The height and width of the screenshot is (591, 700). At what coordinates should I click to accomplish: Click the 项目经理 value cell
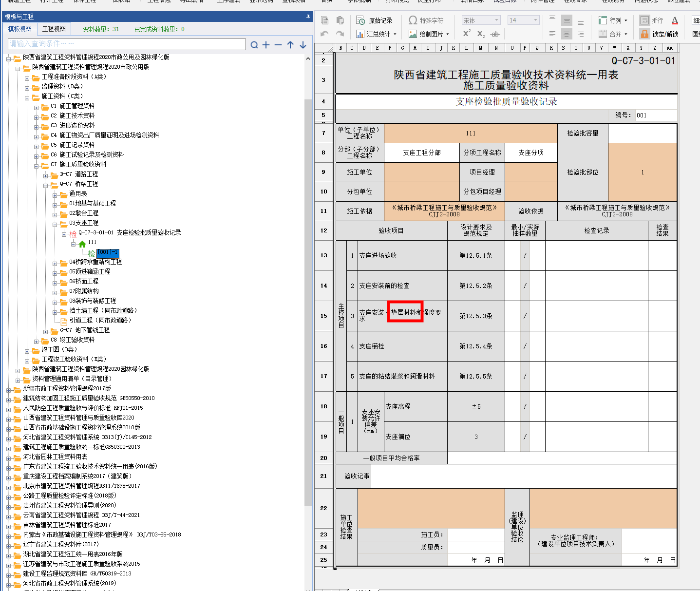(531, 172)
